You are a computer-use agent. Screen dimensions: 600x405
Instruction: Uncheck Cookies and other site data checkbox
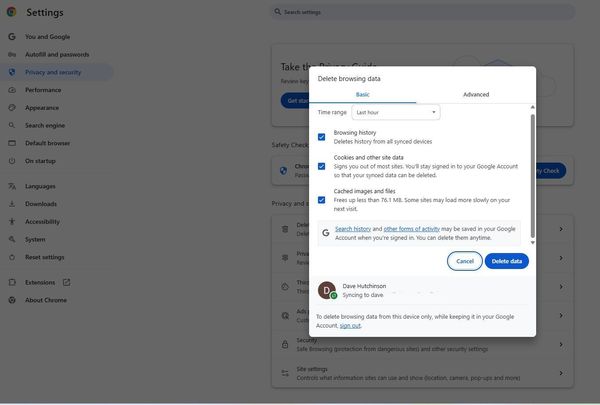coord(321,166)
